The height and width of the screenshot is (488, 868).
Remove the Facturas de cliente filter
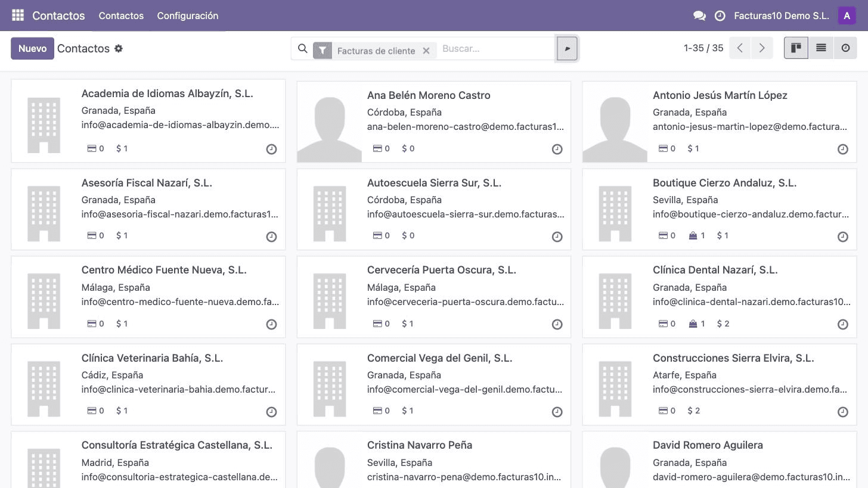pyautogui.click(x=426, y=51)
